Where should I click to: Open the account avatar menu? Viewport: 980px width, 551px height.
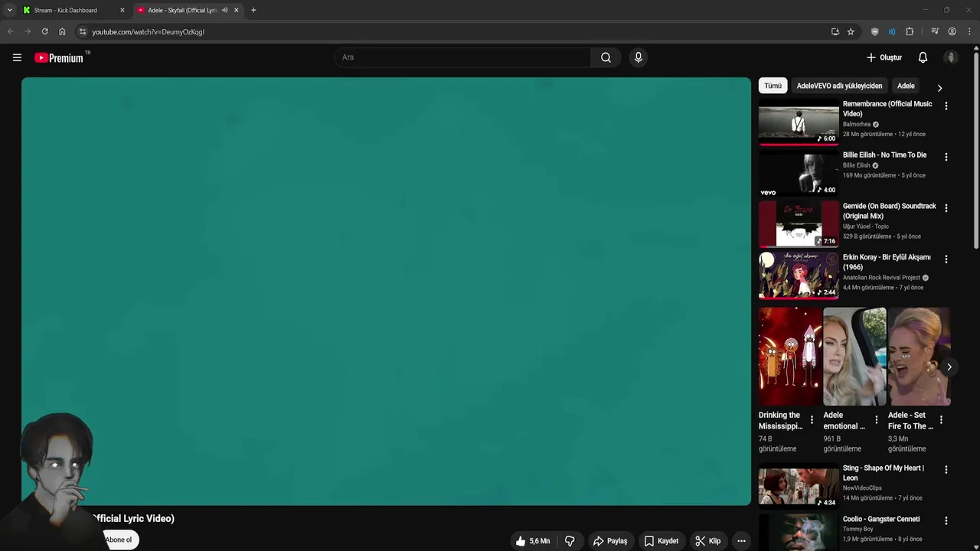click(951, 57)
